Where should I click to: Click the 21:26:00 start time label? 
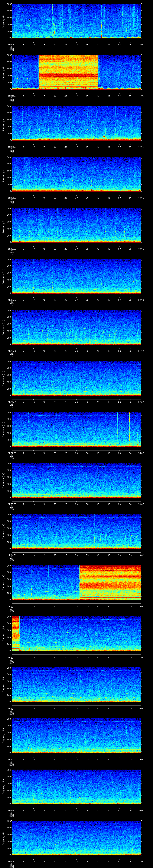[x=12, y=657]
